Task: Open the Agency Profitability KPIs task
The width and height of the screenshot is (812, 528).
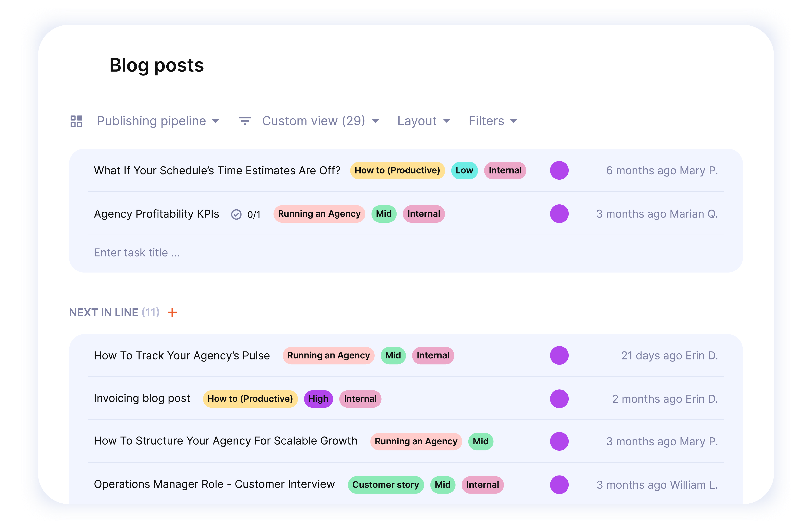Action: click(x=156, y=214)
